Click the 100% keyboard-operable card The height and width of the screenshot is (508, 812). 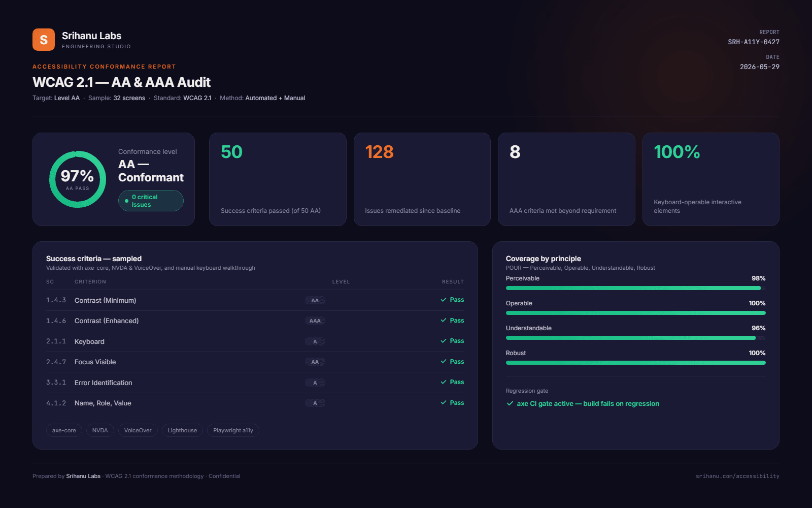pyautogui.click(x=711, y=179)
